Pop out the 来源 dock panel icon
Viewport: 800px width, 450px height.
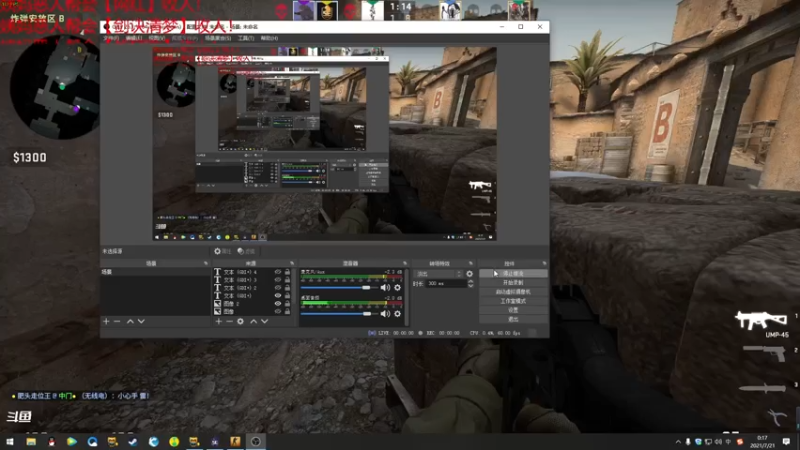pyautogui.click(x=292, y=263)
